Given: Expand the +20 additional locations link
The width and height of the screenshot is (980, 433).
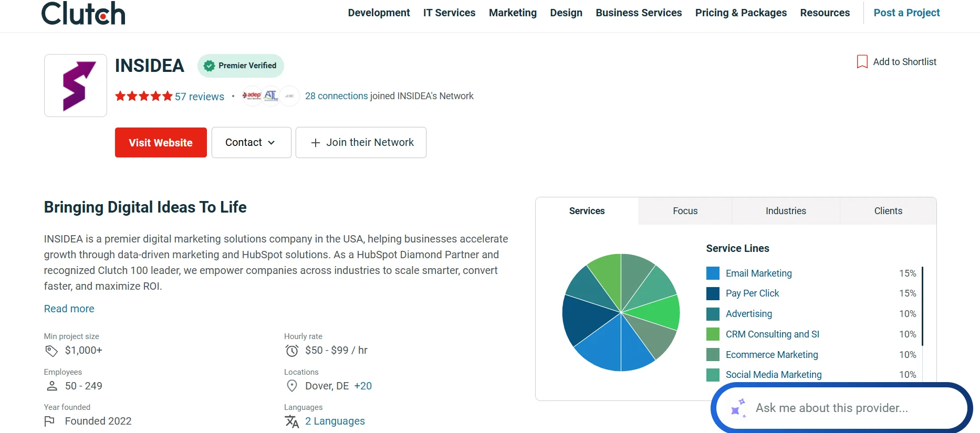Looking at the screenshot, I should click(x=363, y=386).
